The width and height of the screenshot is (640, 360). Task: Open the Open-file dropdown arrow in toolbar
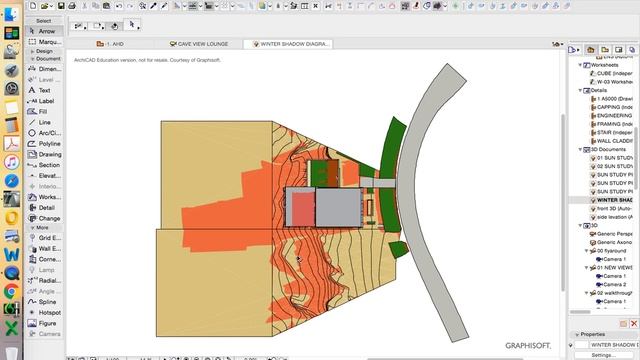coord(51,6)
